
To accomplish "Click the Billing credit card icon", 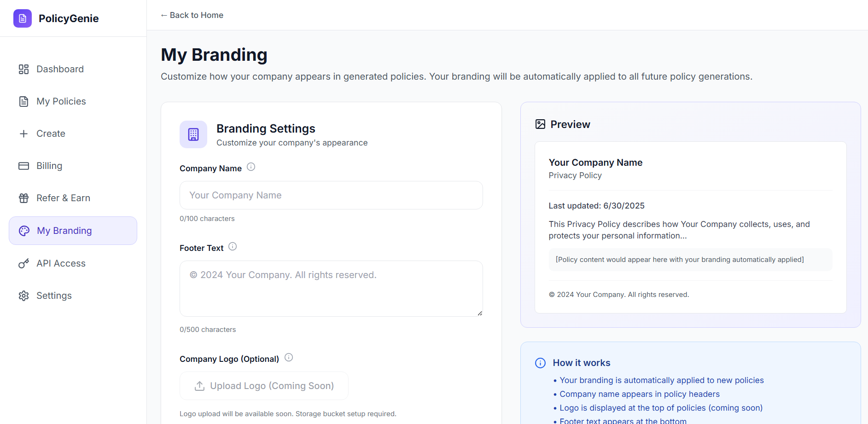I will 24,166.
